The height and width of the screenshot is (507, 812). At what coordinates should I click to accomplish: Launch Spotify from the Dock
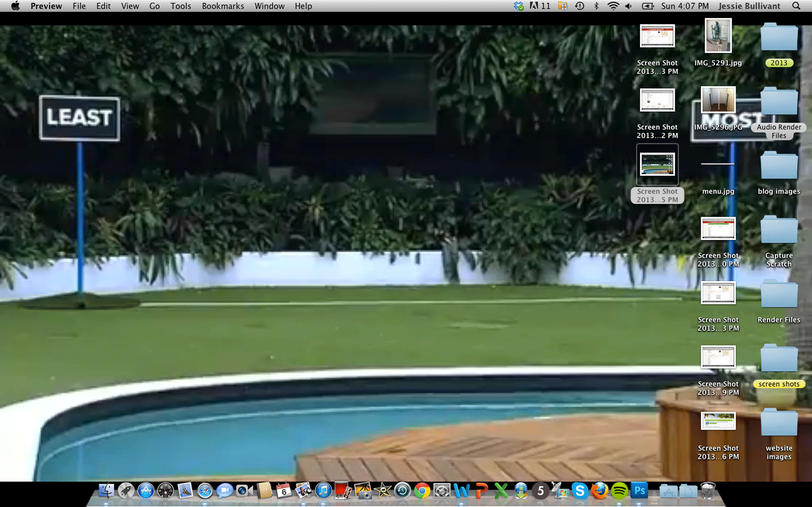pos(620,491)
